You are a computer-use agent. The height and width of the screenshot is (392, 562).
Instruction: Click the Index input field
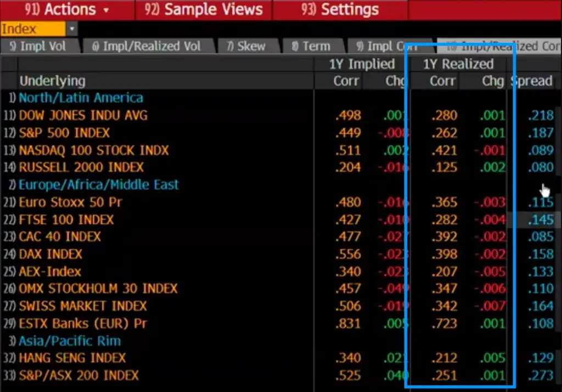point(33,29)
